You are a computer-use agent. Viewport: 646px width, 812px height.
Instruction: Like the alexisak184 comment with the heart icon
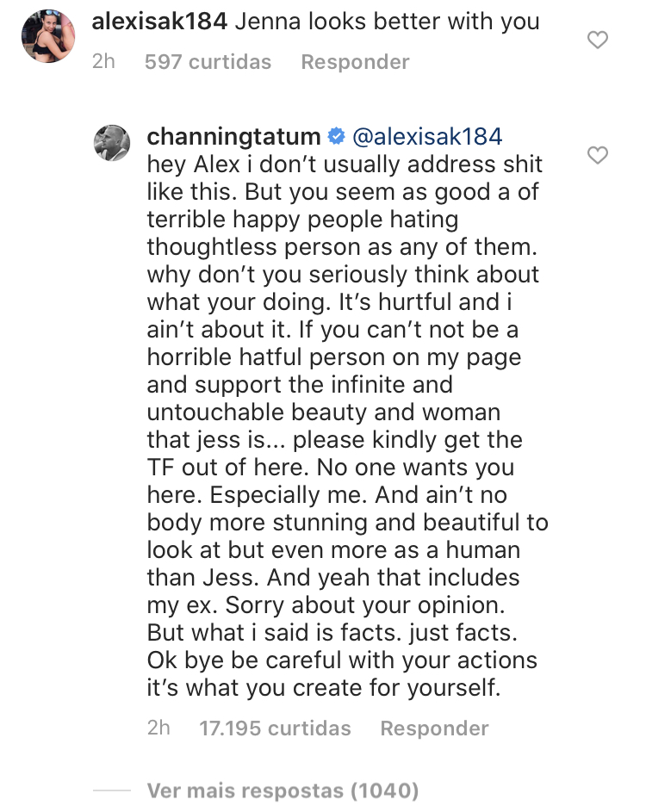(x=597, y=40)
